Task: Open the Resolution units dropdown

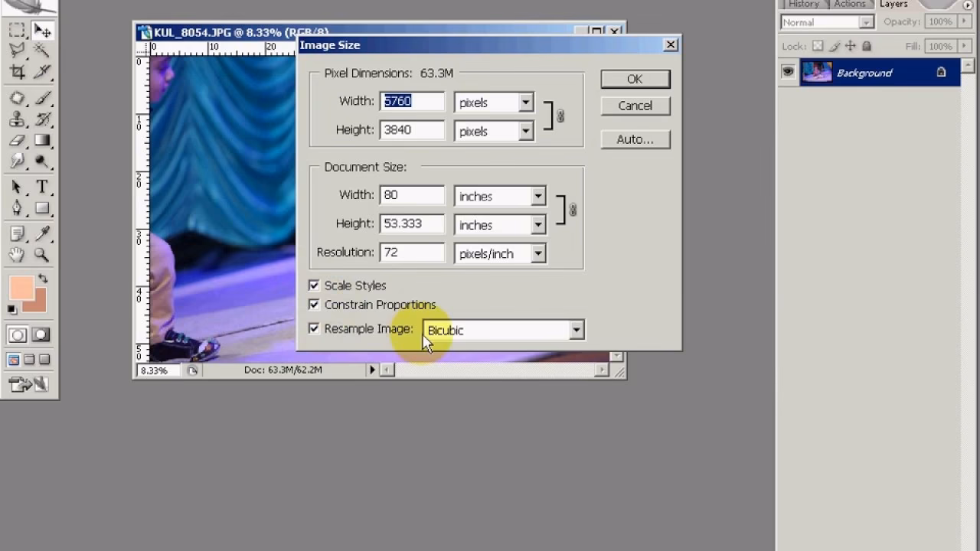Action: click(537, 253)
